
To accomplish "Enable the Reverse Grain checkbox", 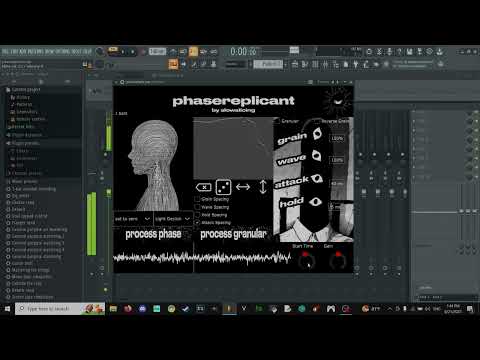I will pyautogui.click(x=317, y=121).
